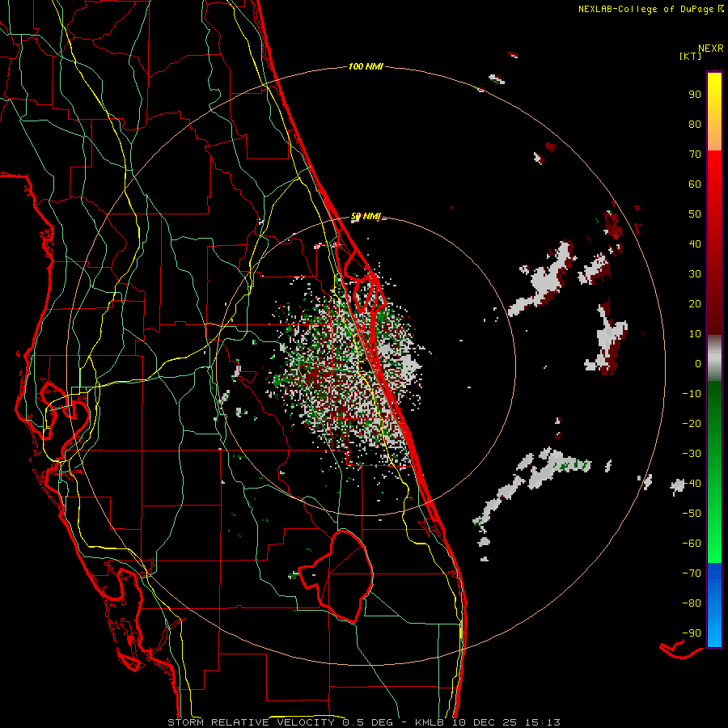Select the 20 value on velocity scale
The image size is (728, 728).
(695, 303)
